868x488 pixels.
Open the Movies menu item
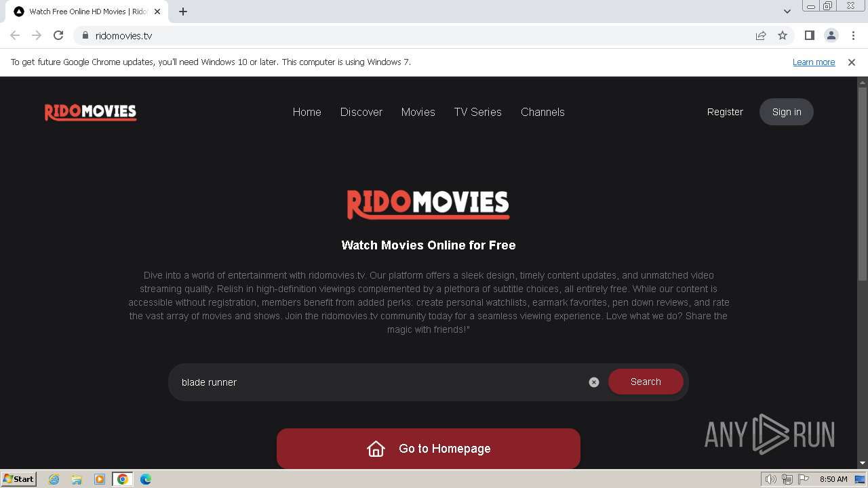(x=418, y=112)
